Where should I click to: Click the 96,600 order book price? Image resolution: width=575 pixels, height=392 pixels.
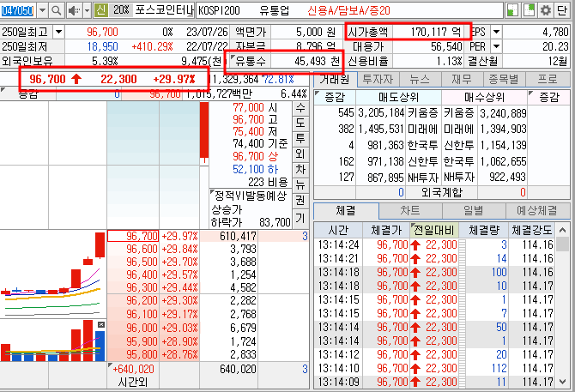point(142,249)
